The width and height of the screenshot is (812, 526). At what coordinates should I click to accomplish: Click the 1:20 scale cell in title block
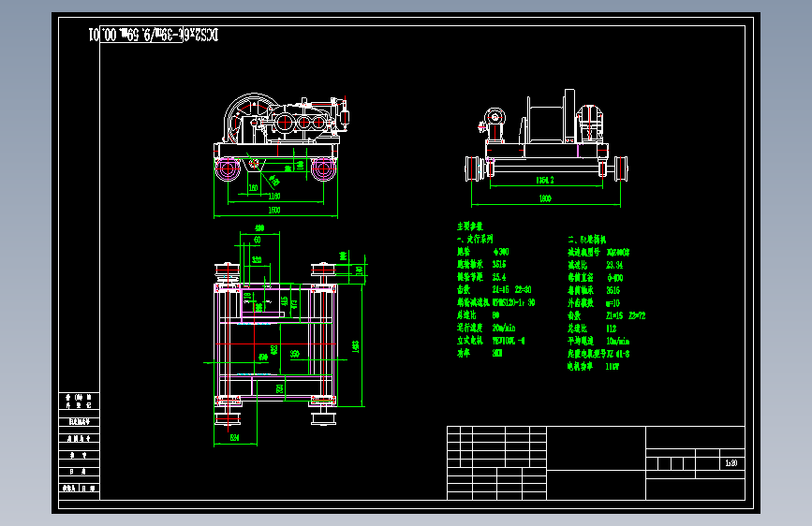pos(731,463)
